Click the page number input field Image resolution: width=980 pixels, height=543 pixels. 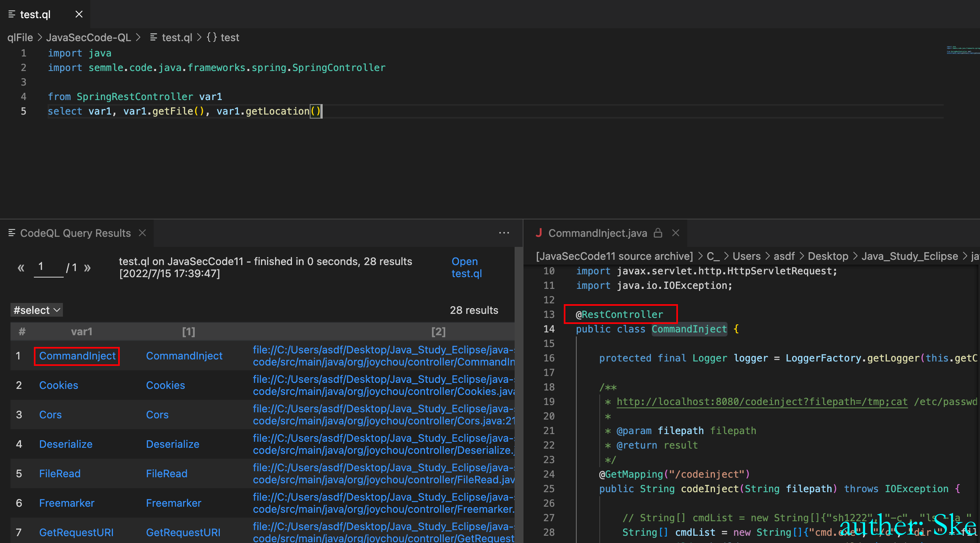pyautogui.click(x=49, y=267)
